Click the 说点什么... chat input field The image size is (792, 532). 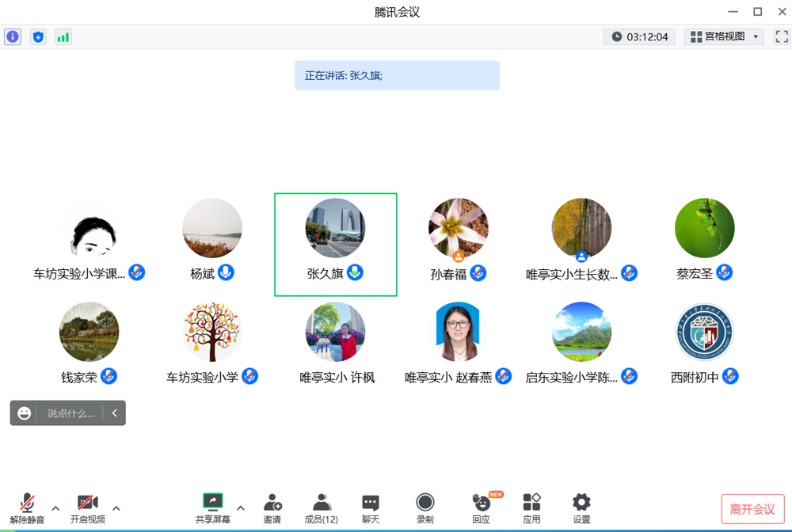pos(70,413)
